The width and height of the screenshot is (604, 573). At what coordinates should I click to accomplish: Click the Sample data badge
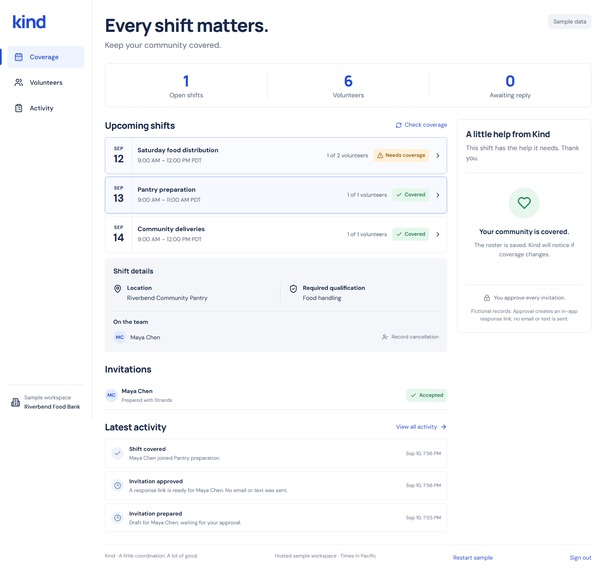point(569,22)
